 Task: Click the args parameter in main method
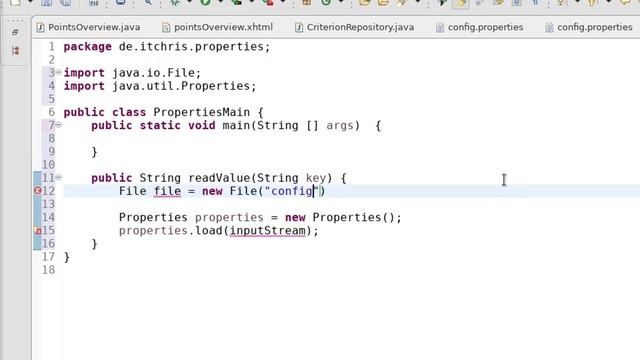[x=340, y=125]
